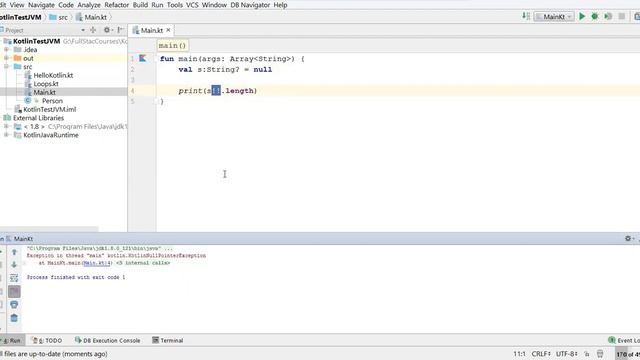640x360 pixels.
Task: Click the Main.kt:4 stack trace link
Action: 97,263
